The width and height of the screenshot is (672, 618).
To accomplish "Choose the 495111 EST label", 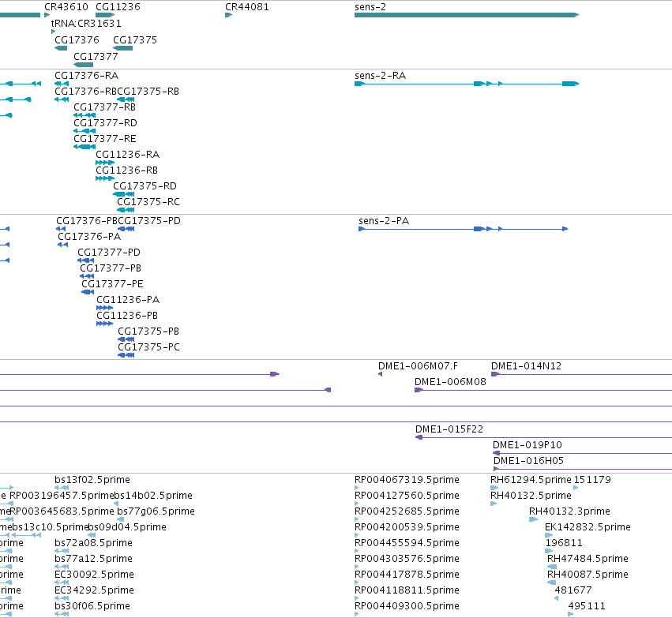I will tap(587, 606).
